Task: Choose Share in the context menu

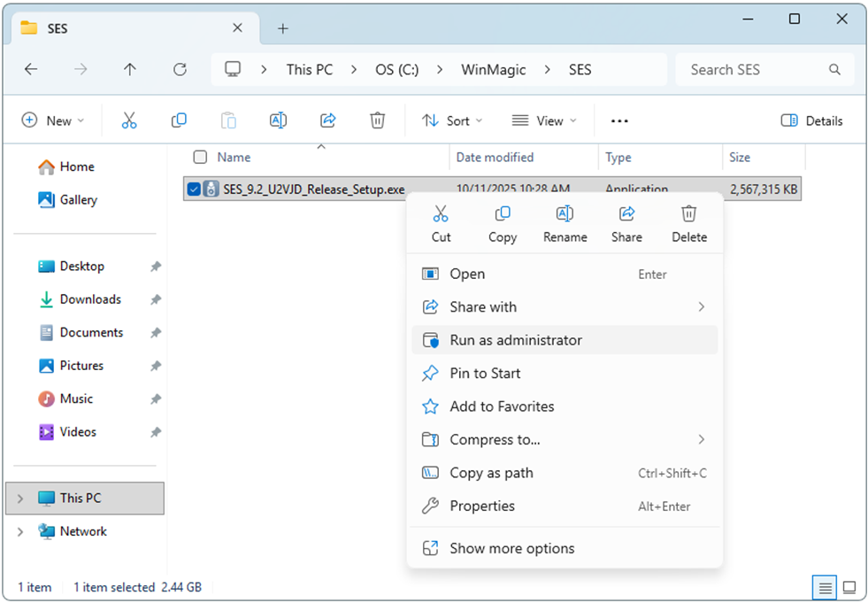Action: point(626,224)
